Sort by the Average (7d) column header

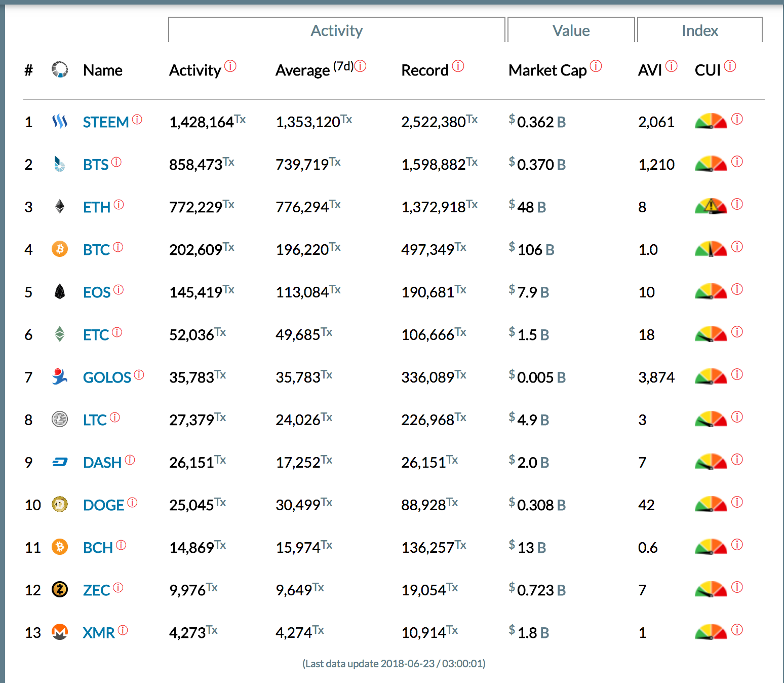[303, 70]
